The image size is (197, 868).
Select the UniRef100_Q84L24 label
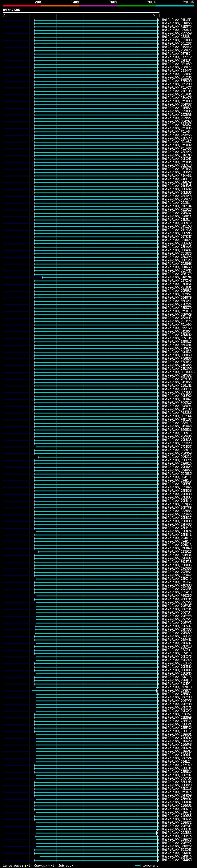coord(177,761)
